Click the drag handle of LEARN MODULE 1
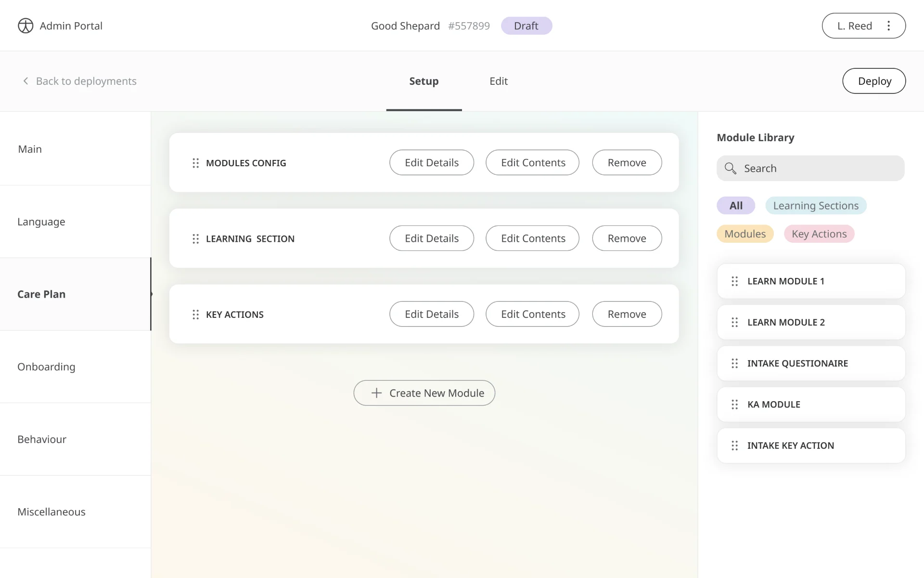Screen dimensions: 924x578 734,281
